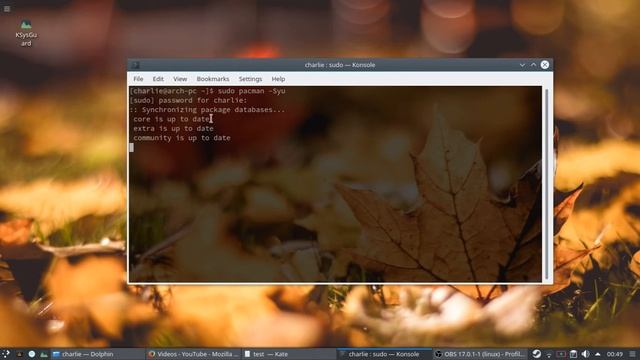Screen dimensions: 640x360
Task: Minimize the Konsole window
Action: (522, 65)
